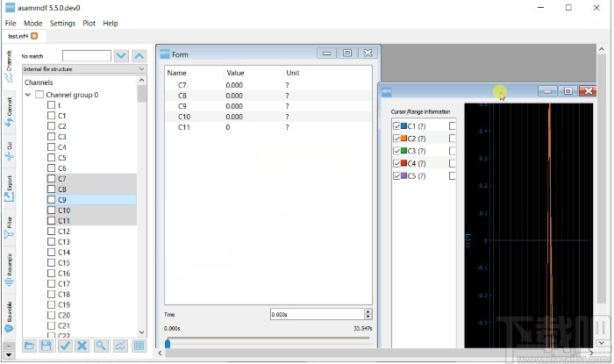Click the MDI area horizontal scrollbar
This screenshot has height=364, width=614.
pyautogui.click(x=376, y=353)
